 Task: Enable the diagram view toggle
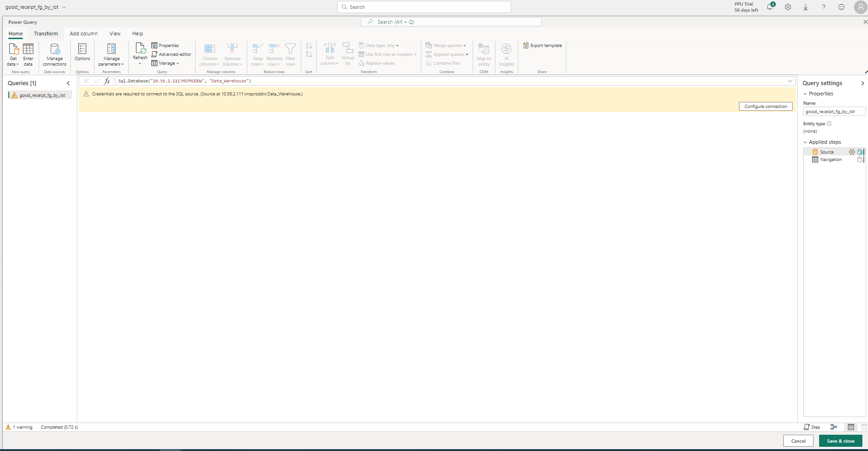tap(834, 427)
